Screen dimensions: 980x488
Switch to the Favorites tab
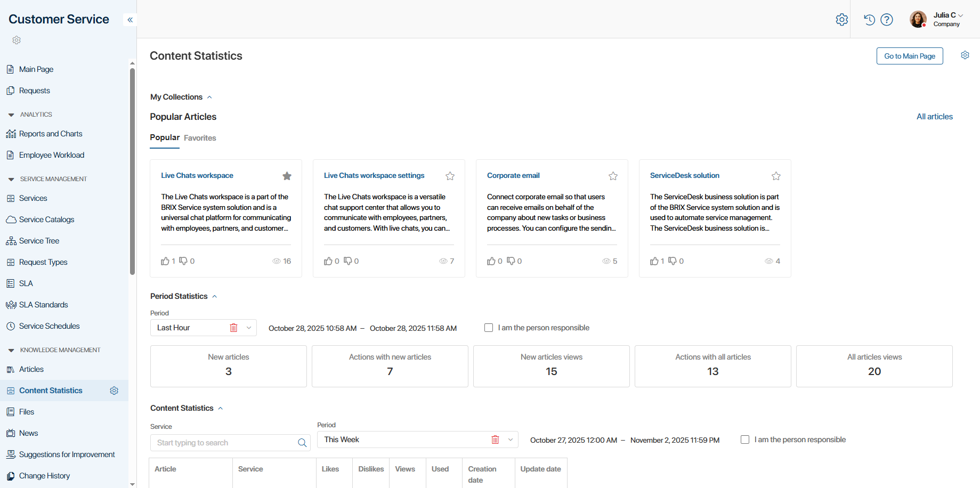(200, 138)
